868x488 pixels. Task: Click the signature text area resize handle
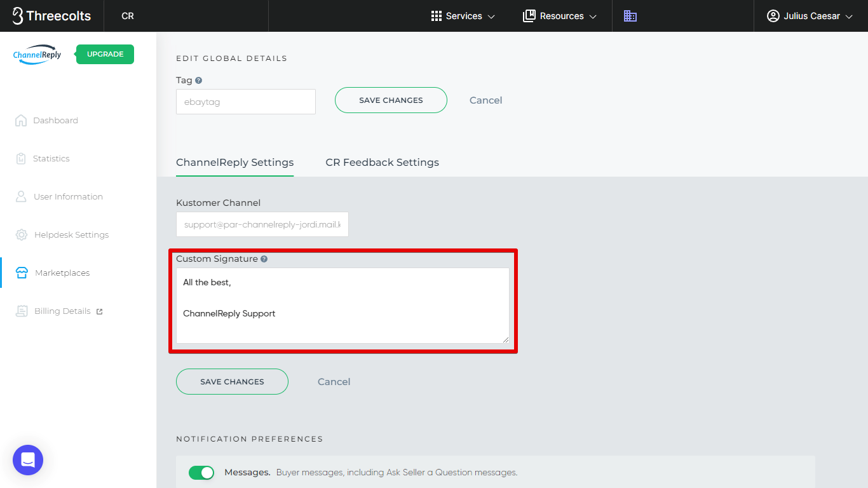click(506, 340)
